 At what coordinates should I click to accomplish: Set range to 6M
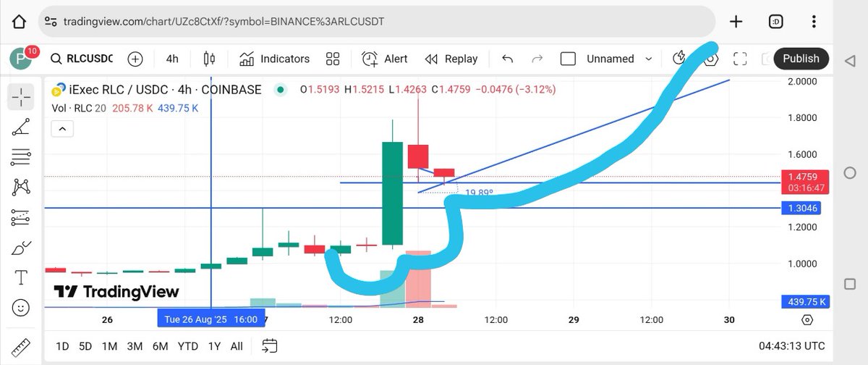pos(158,346)
